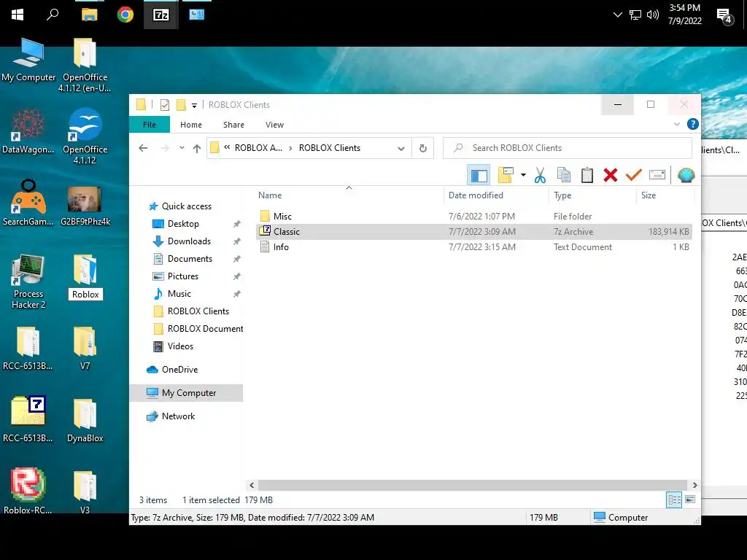Screen dimensions: 747x560
Task: Open the Share ribbon tab
Action: 233,125
